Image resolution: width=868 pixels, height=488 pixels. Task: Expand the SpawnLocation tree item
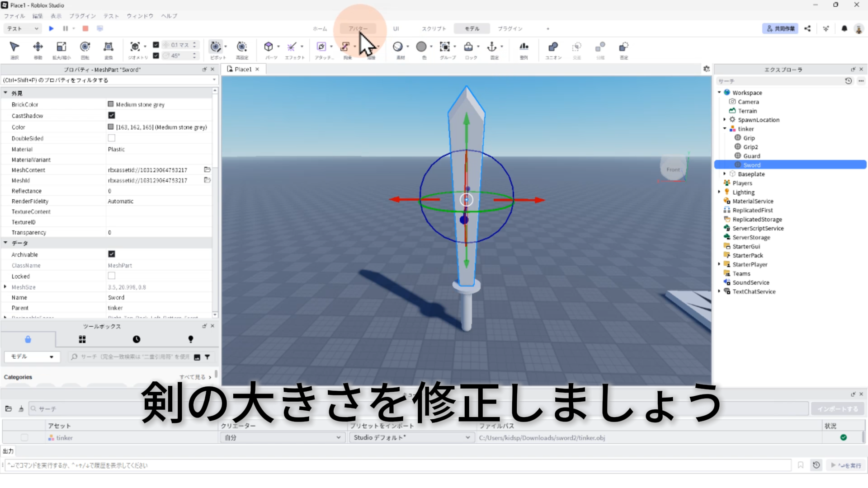(x=725, y=120)
